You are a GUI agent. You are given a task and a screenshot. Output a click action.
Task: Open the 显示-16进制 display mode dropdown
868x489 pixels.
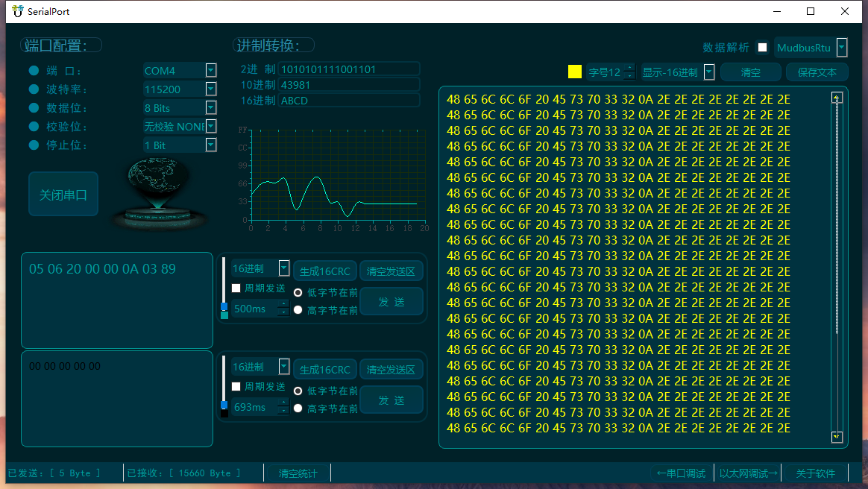[x=709, y=72]
